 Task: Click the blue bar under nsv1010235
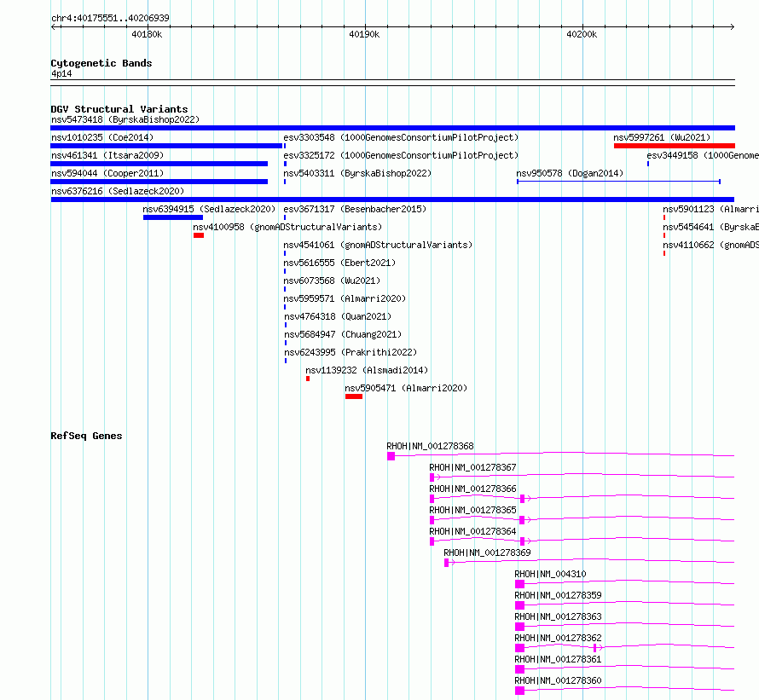coord(166,146)
